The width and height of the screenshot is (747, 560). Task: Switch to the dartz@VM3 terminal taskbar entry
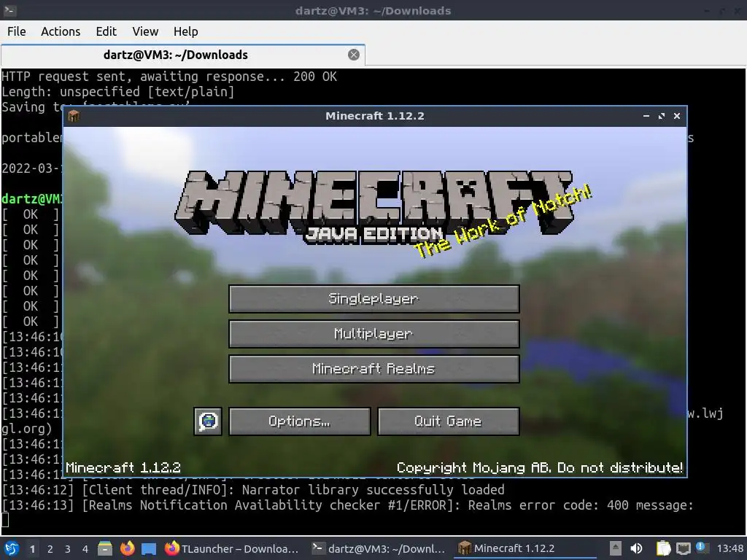coord(379,548)
